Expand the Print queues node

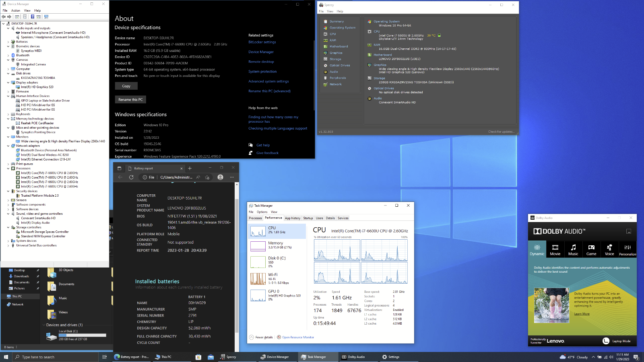click(x=8, y=164)
